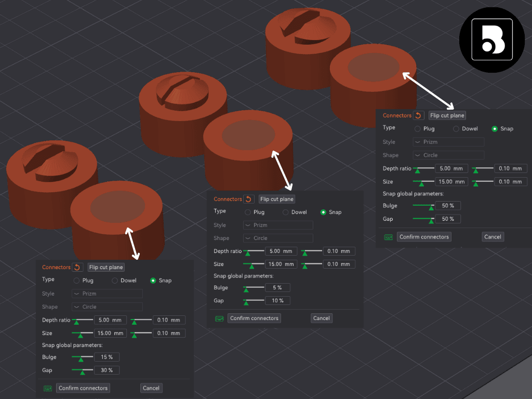Click the Gap slider set to 10%
532x399 pixels.
[254, 301]
